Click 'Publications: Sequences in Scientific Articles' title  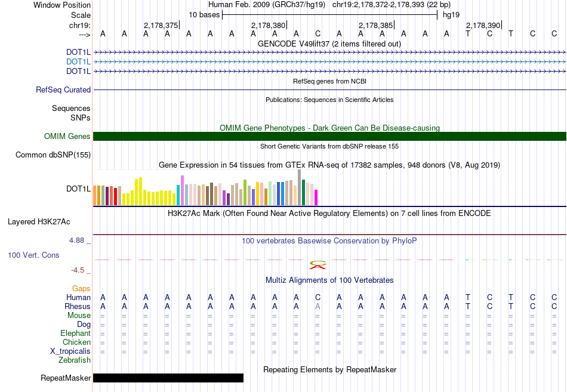point(329,100)
